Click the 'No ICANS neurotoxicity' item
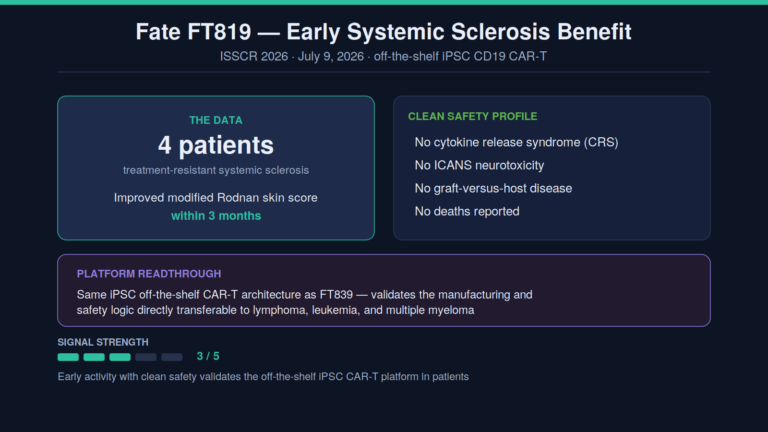768x432 pixels. 479,165
